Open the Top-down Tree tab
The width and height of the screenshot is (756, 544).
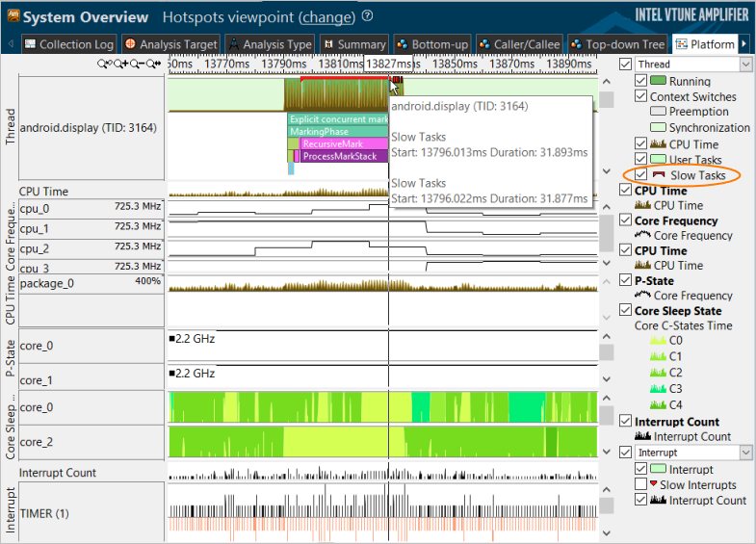[617, 44]
